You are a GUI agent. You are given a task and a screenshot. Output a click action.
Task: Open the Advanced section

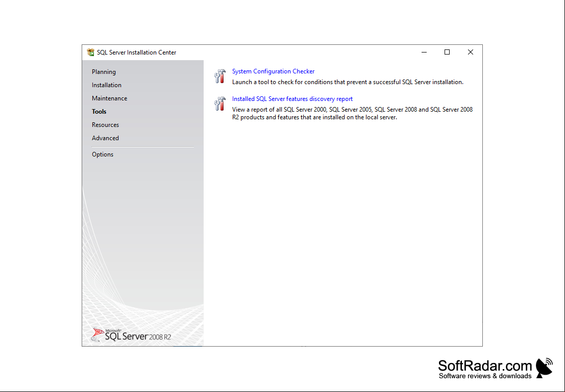pyautogui.click(x=105, y=138)
